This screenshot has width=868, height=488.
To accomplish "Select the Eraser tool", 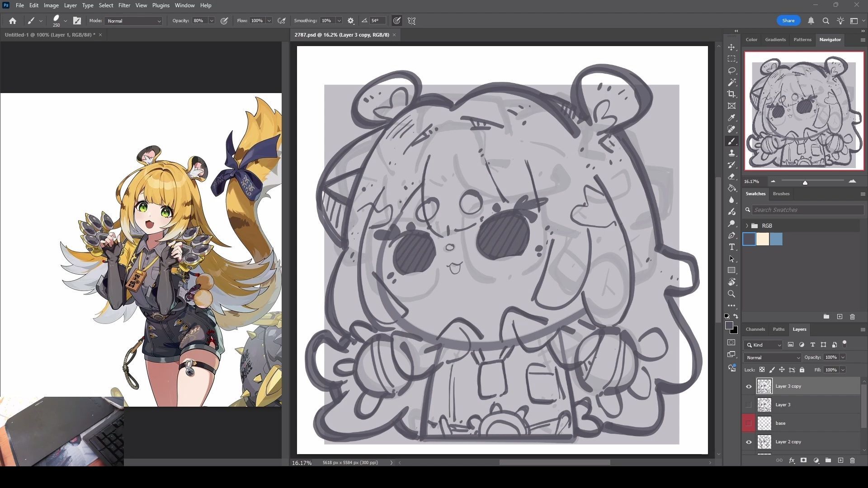I will 731,177.
